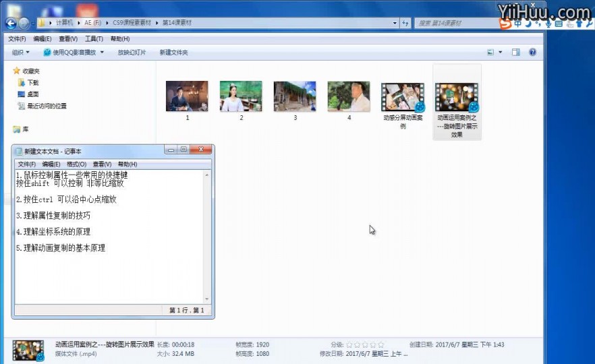Image resolution: width=595 pixels, height=364 pixels.
Task: Create a folder with 新建文件夹
Action: click(x=173, y=53)
